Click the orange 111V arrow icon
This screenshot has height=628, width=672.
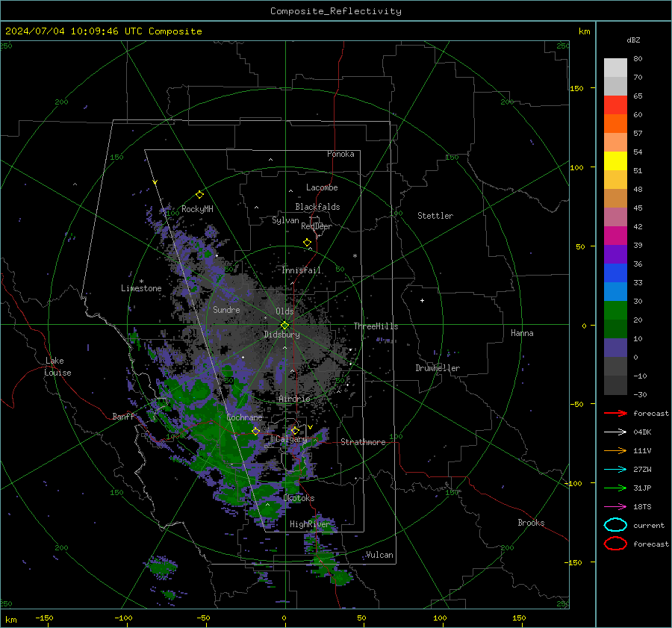tap(615, 450)
